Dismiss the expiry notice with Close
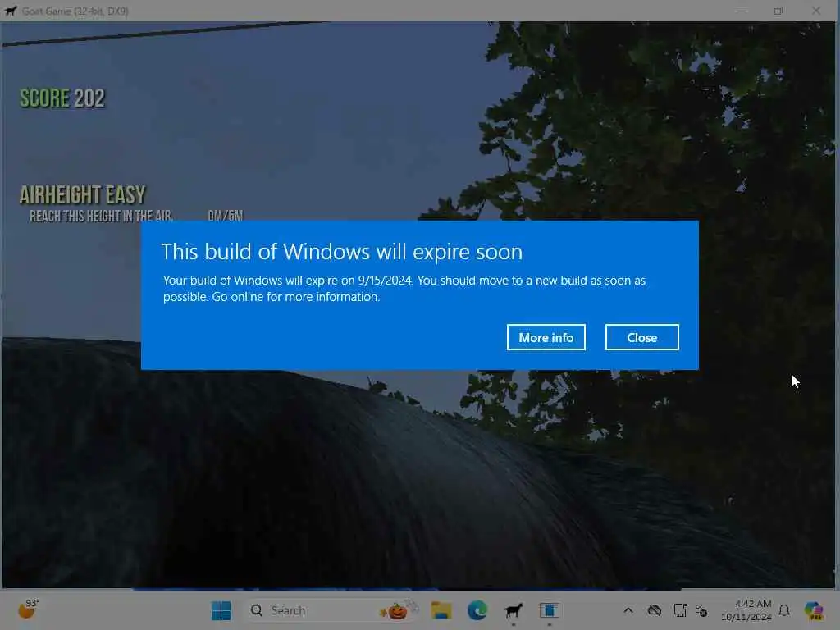The height and width of the screenshot is (630, 840). (x=641, y=337)
